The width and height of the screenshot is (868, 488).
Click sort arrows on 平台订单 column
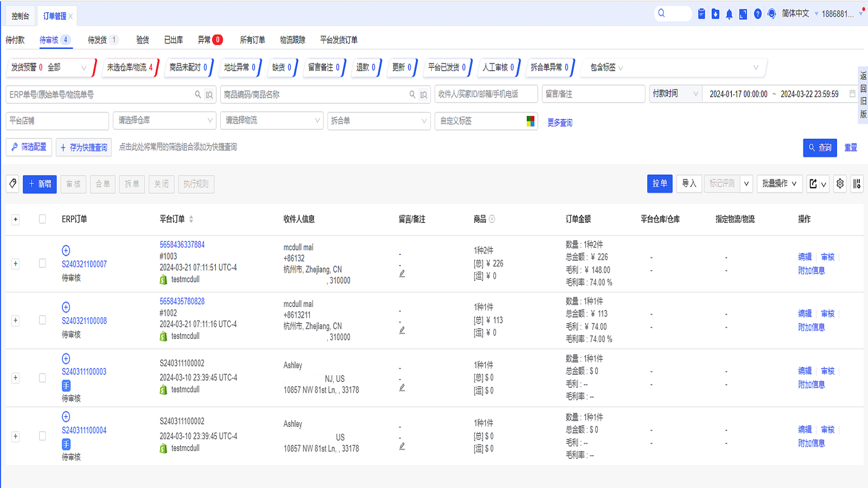191,219
